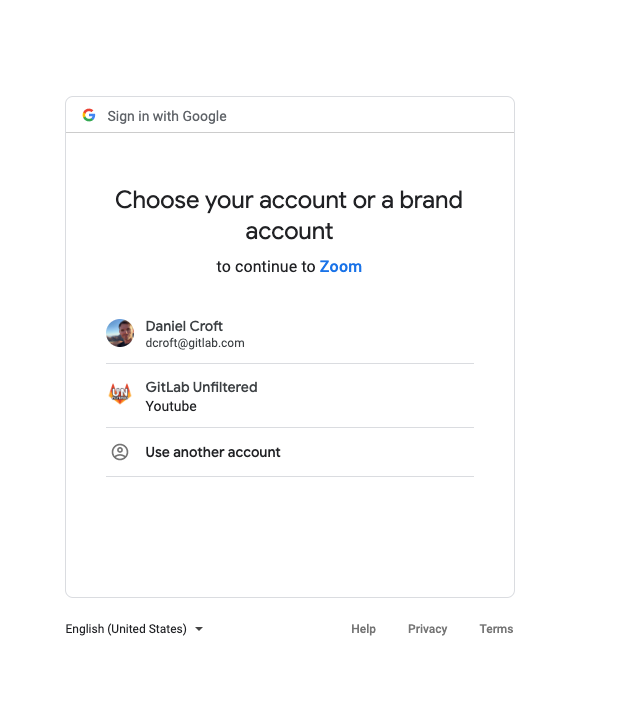Choose English (United States) language selector
Image resolution: width=621 pixels, height=709 pixels.
(134, 629)
